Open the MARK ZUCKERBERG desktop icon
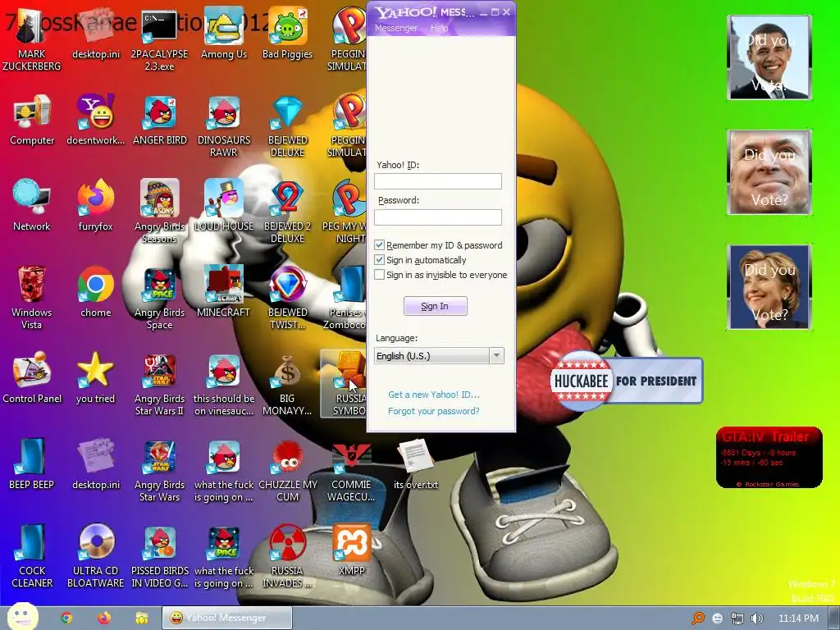 (32, 40)
